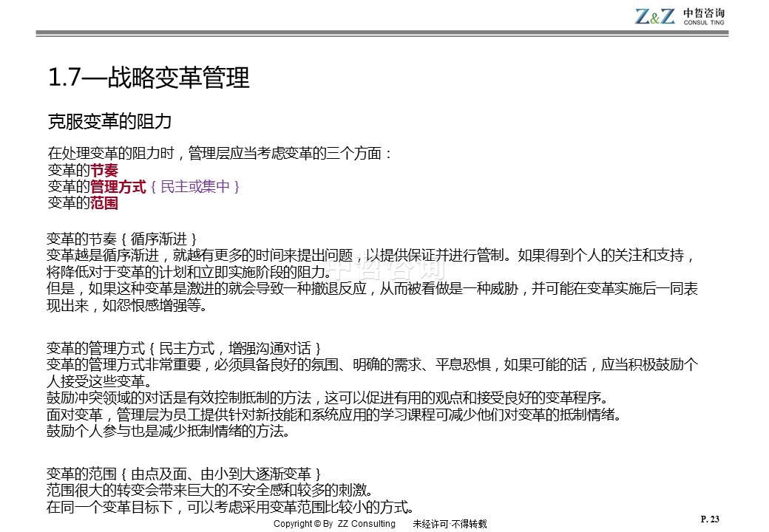Select the heading 变革的节奏 { 循序渐进 }
769x532 pixels.
coord(122,239)
